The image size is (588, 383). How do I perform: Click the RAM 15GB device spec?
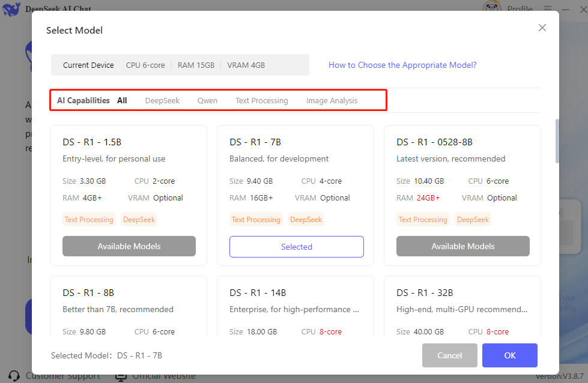click(x=196, y=65)
